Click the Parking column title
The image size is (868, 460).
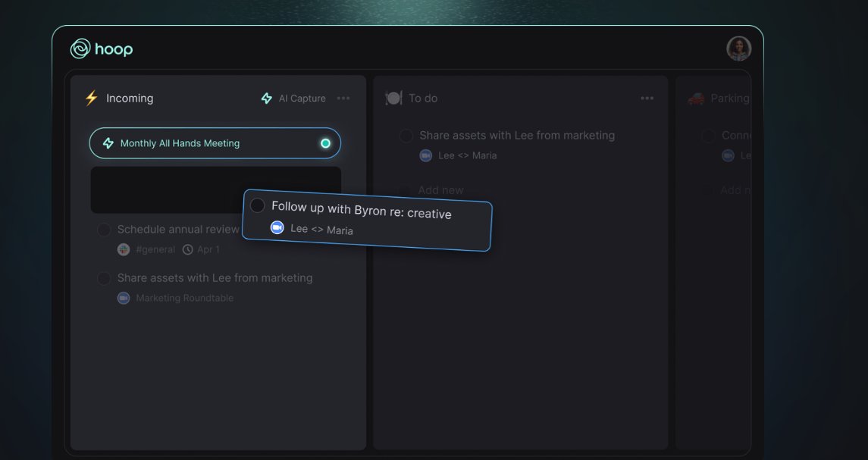point(729,98)
